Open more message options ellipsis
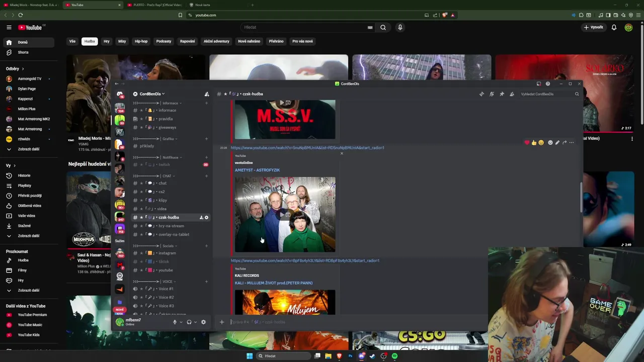644x362 pixels. click(x=571, y=143)
